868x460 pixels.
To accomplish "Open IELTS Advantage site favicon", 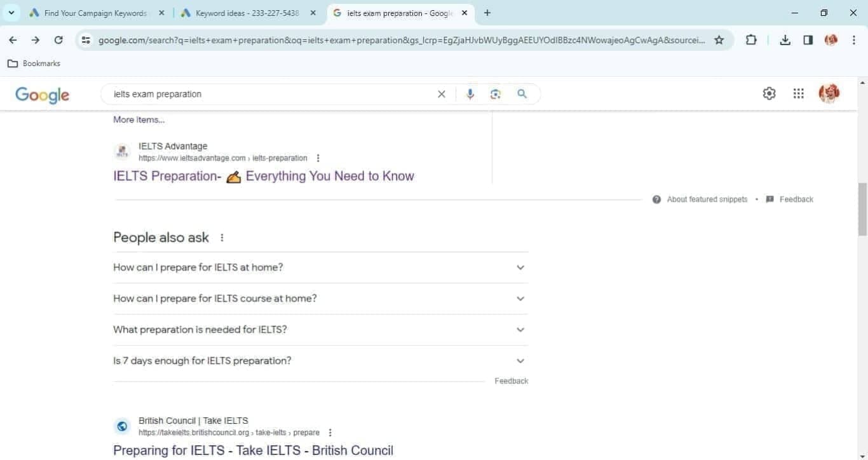I will [122, 152].
